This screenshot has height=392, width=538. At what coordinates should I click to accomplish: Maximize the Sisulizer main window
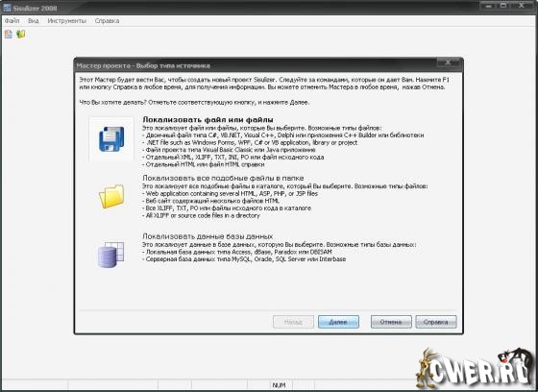(x=503, y=6)
